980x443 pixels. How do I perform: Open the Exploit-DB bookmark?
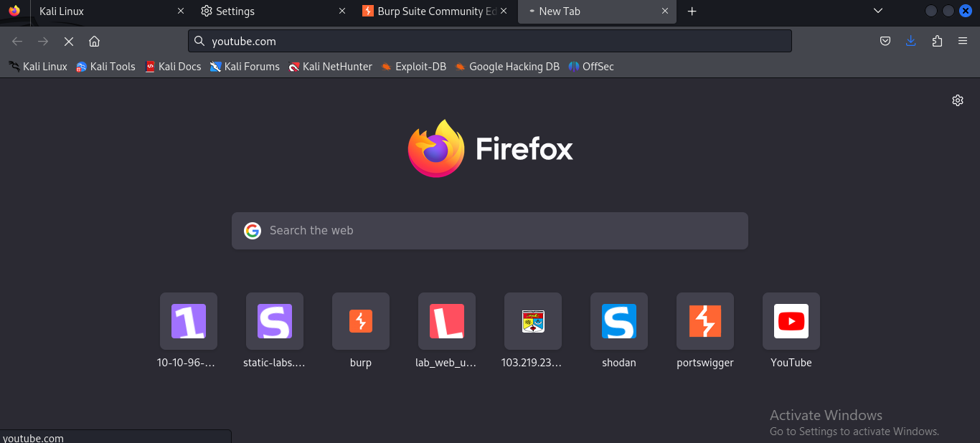[x=413, y=67]
